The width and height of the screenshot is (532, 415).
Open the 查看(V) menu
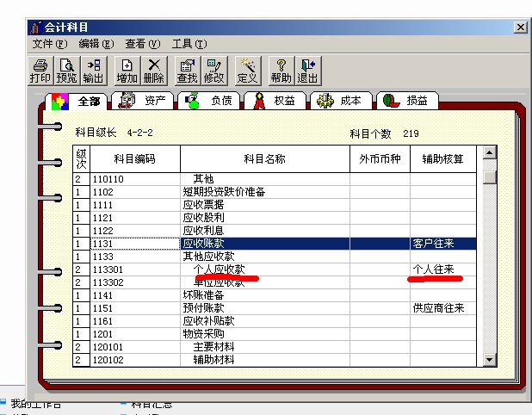pyautogui.click(x=143, y=44)
